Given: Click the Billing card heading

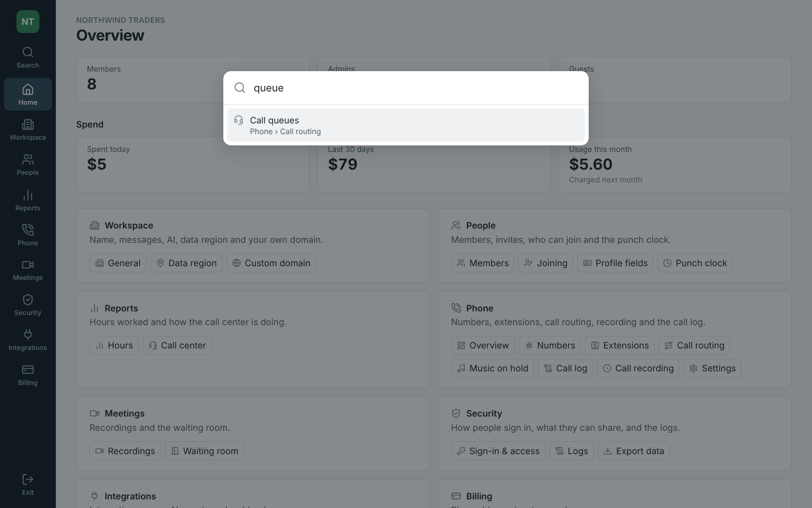Looking at the screenshot, I should (x=479, y=496).
